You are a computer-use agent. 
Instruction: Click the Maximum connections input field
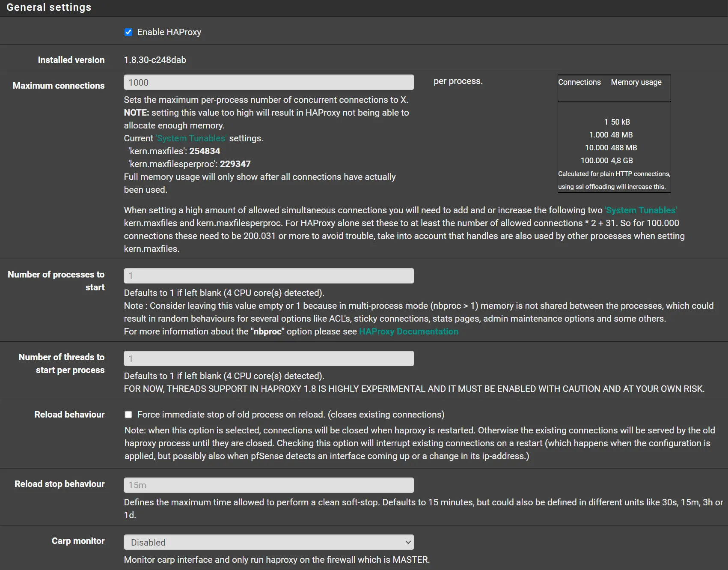point(269,83)
